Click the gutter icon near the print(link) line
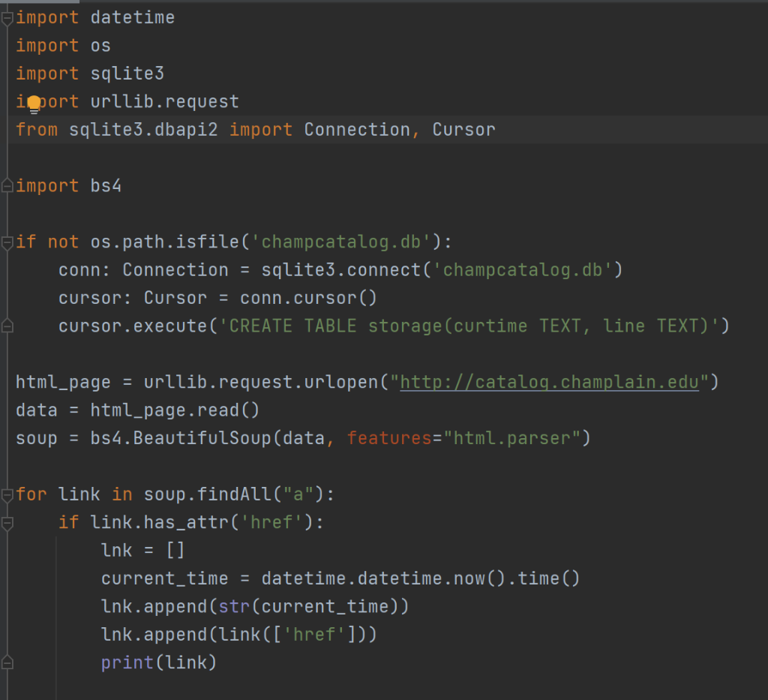 click(6, 662)
